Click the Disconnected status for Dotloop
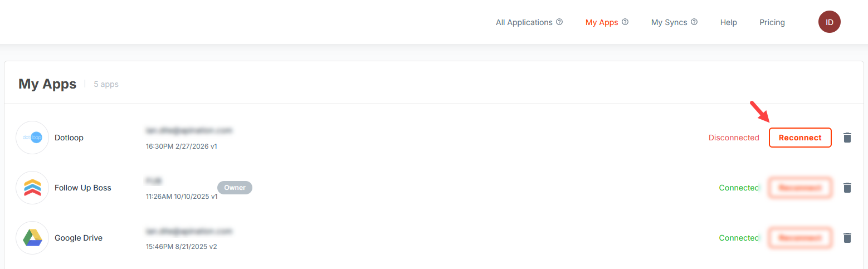The width and height of the screenshot is (868, 269). pos(734,138)
